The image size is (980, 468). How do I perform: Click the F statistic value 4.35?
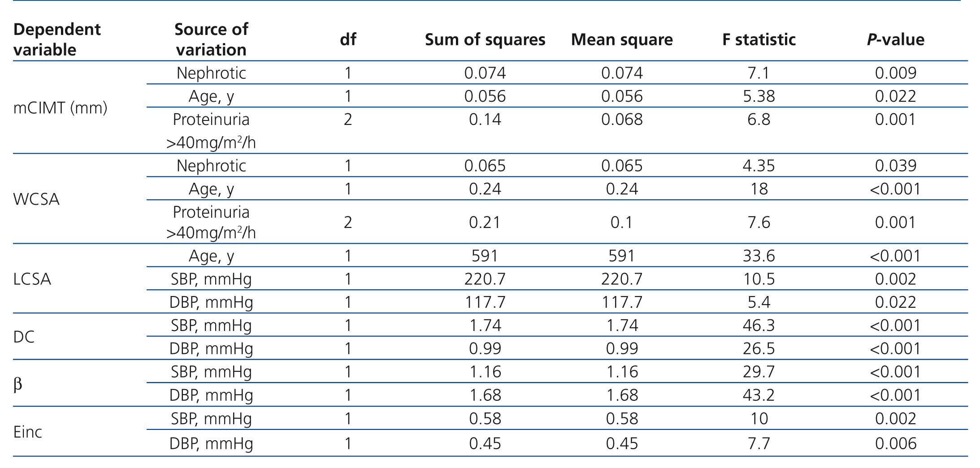pos(759,166)
